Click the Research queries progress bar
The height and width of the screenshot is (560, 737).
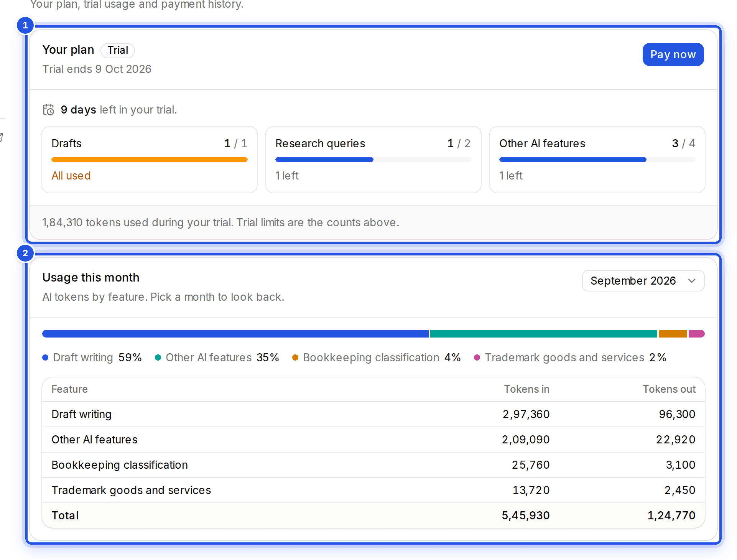click(373, 160)
